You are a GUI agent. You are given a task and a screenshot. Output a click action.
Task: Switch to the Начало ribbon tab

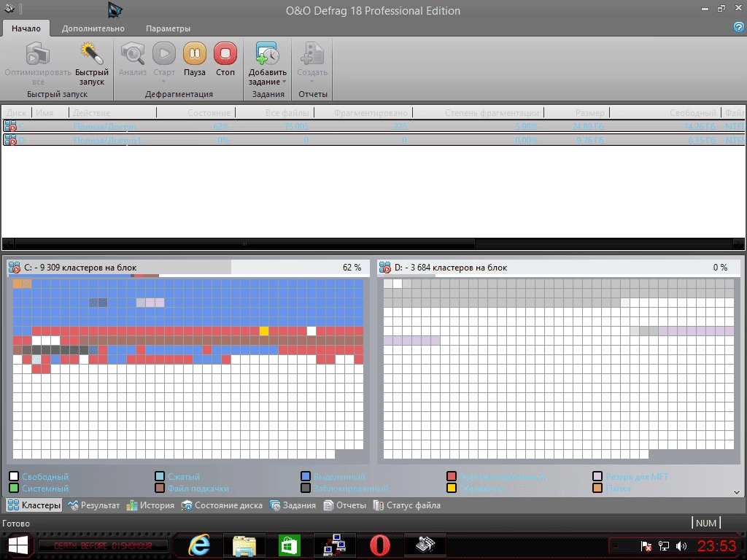tap(26, 28)
